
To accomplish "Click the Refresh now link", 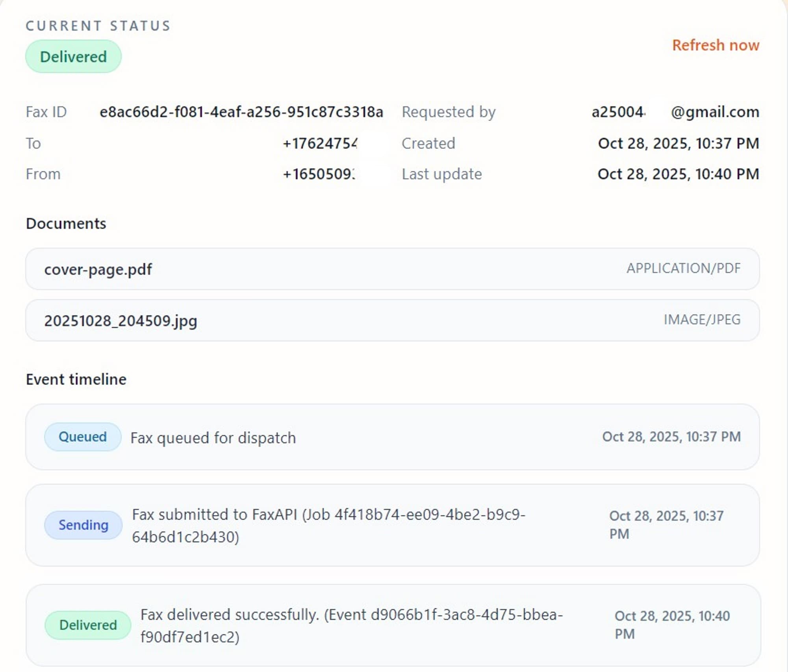I will click(715, 45).
